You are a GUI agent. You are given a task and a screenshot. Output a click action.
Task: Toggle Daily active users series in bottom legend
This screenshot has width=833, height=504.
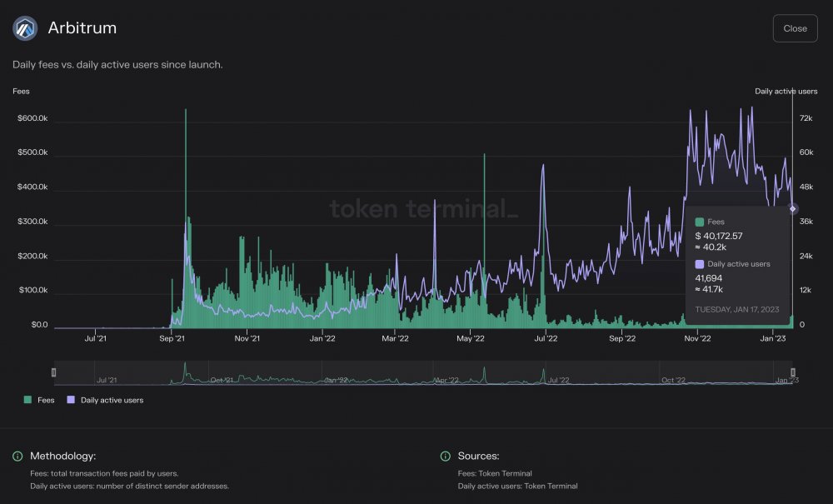point(105,400)
